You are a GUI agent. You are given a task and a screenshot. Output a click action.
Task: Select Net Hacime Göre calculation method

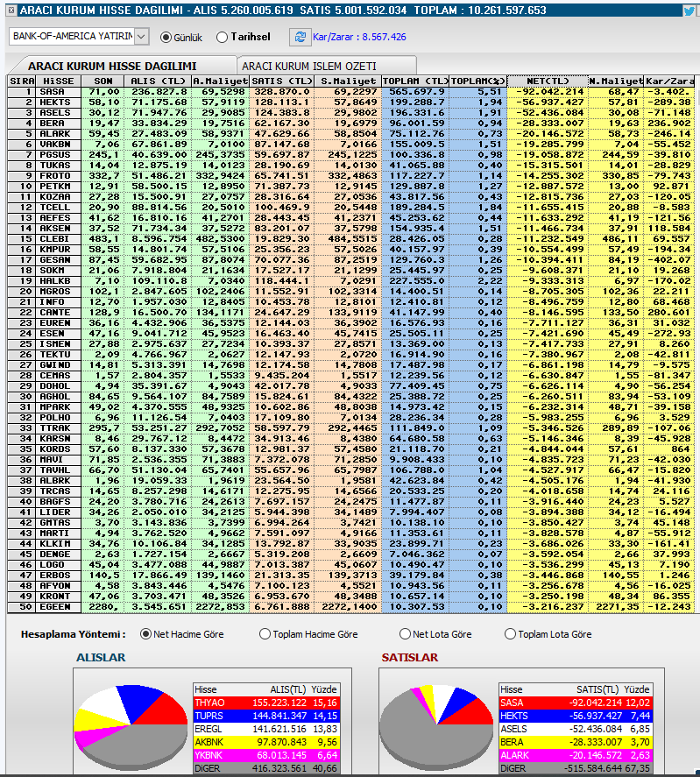(145, 634)
